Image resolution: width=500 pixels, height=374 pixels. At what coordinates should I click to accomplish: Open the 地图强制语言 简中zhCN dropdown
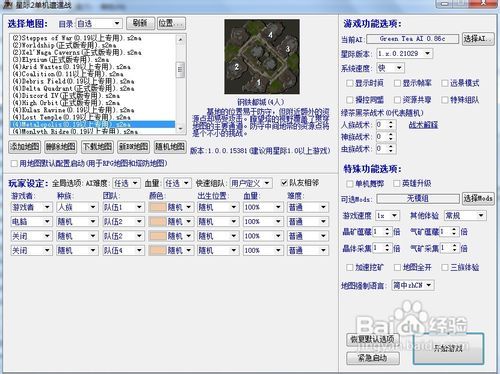(x=413, y=285)
